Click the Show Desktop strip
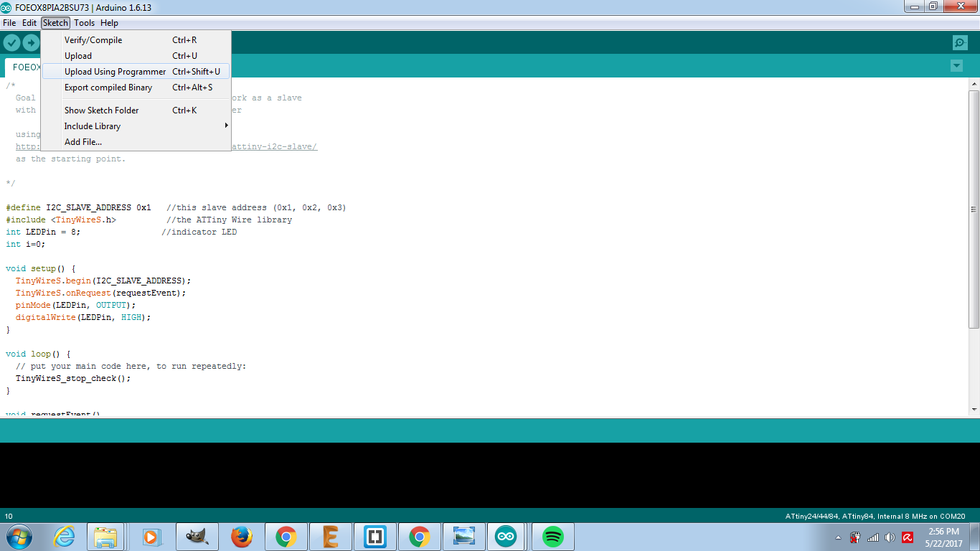Image resolution: width=980 pixels, height=551 pixels. pyautogui.click(x=975, y=537)
